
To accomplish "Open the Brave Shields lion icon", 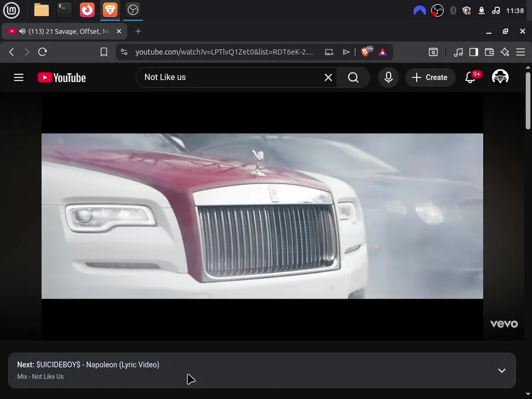I will tap(366, 52).
